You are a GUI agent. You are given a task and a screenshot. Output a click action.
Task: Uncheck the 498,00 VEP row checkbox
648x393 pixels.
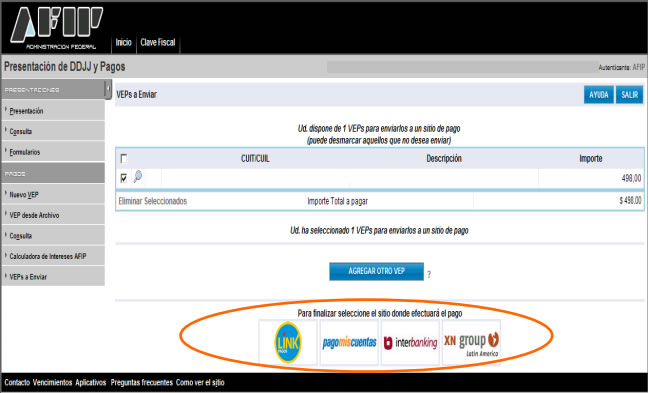pyautogui.click(x=124, y=178)
